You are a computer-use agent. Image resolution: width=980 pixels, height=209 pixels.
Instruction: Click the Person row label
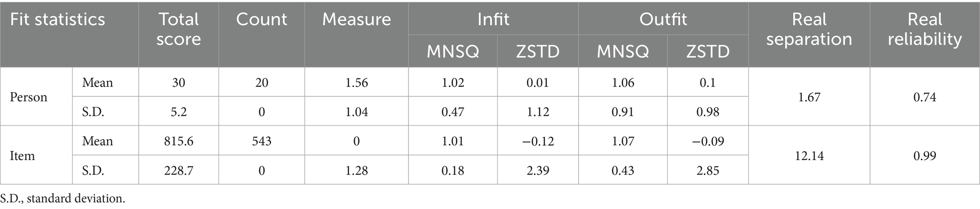[x=29, y=97]
